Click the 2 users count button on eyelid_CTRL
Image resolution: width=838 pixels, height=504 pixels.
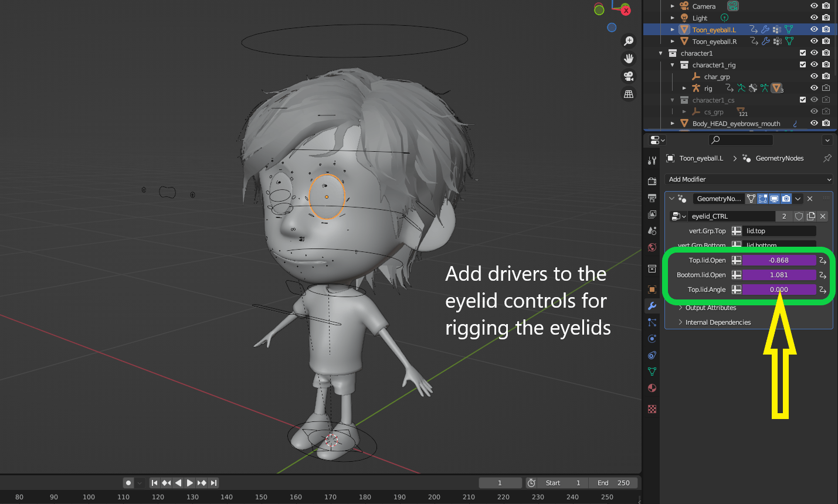784,216
